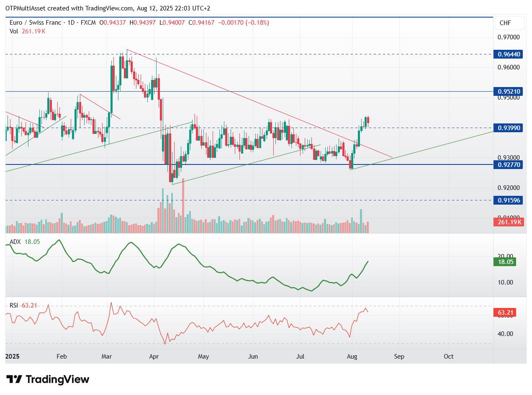Click the 2025 label on time axis

tap(12, 357)
